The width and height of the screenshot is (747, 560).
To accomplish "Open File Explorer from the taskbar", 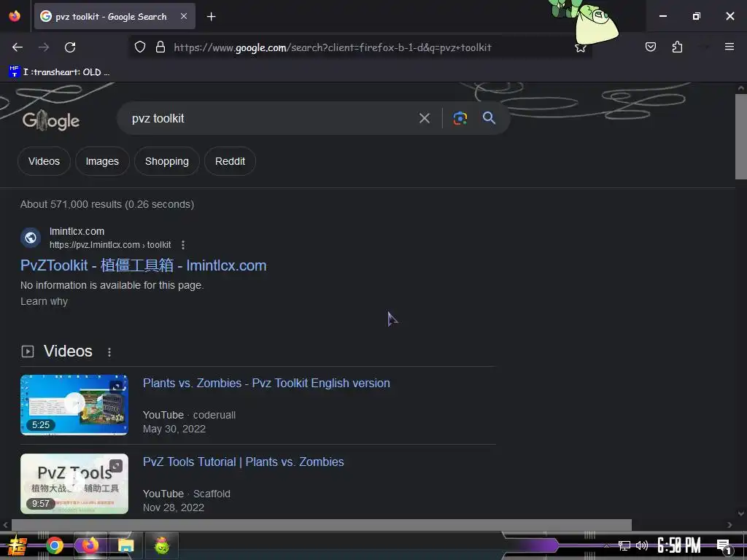I will click(x=125, y=545).
